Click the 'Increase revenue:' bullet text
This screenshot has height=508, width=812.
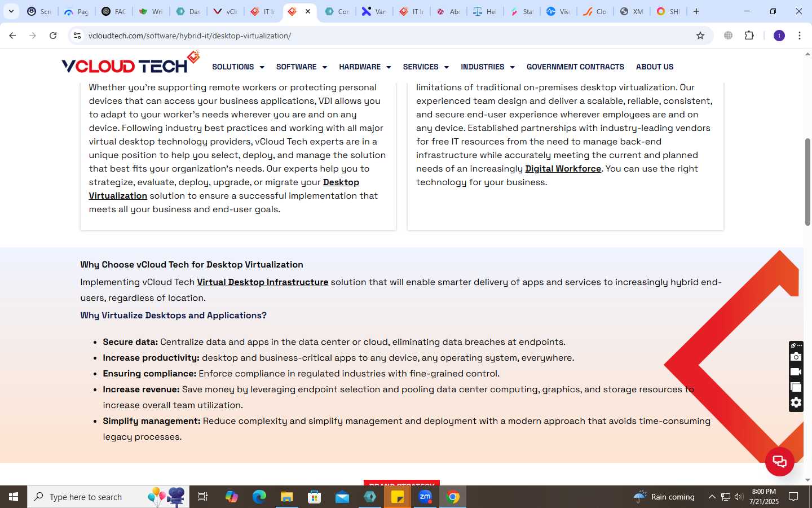pyautogui.click(x=141, y=389)
